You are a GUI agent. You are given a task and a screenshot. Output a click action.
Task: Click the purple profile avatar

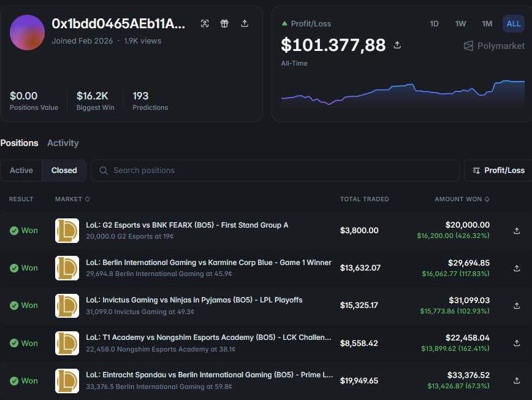(27, 33)
